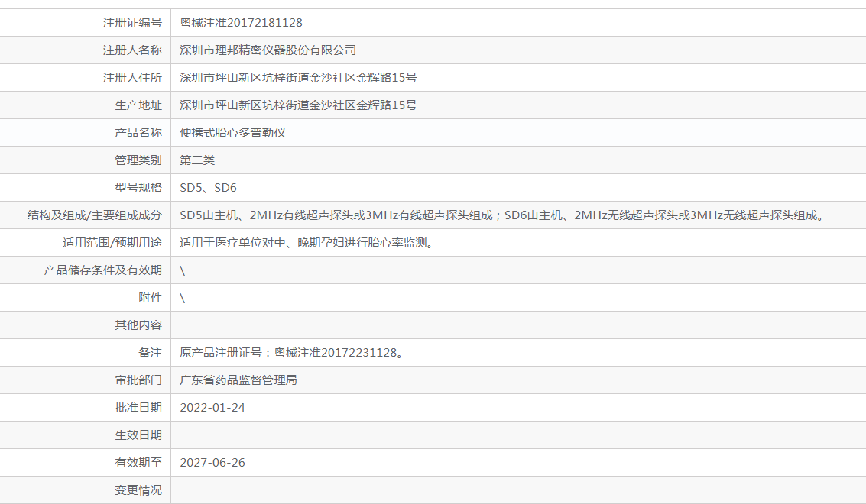Click the 产品储存条件及有效期 row label
The height and width of the screenshot is (504, 866).
click(x=103, y=270)
